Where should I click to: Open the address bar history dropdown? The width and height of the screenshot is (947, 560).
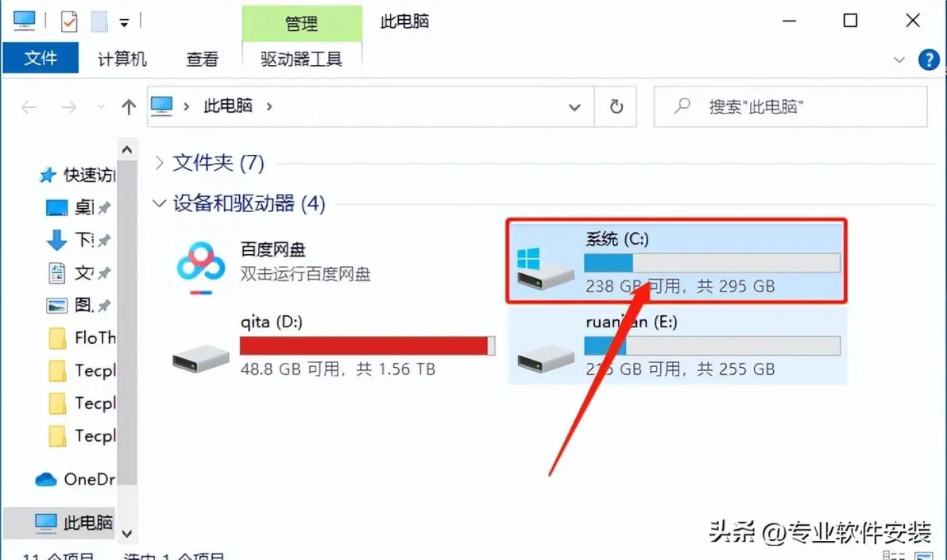574,107
